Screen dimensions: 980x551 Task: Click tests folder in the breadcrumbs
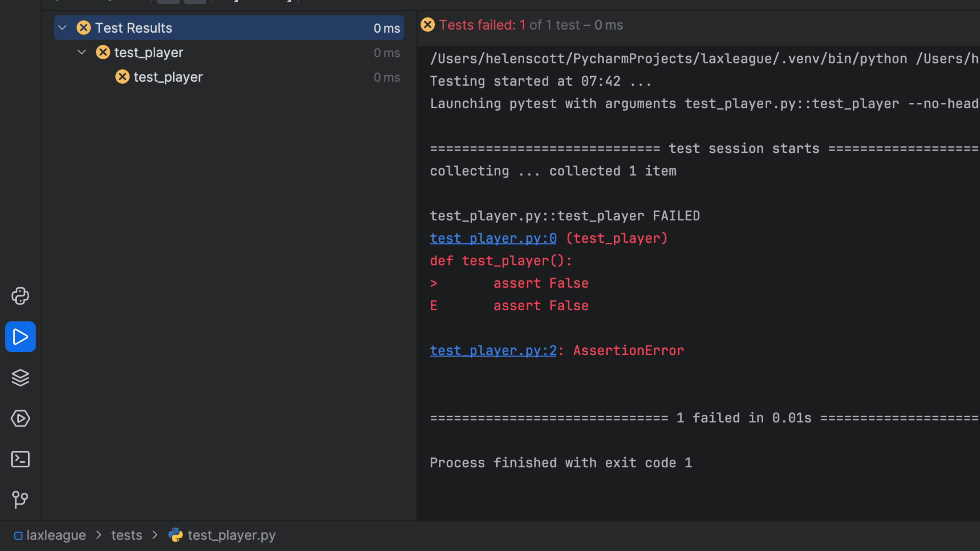(x=126, y=535)
